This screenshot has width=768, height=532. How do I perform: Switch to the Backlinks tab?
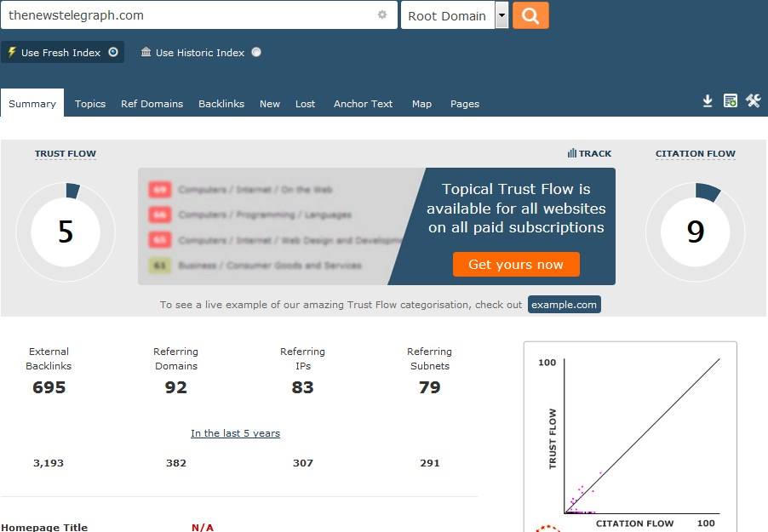pos(221,103)
